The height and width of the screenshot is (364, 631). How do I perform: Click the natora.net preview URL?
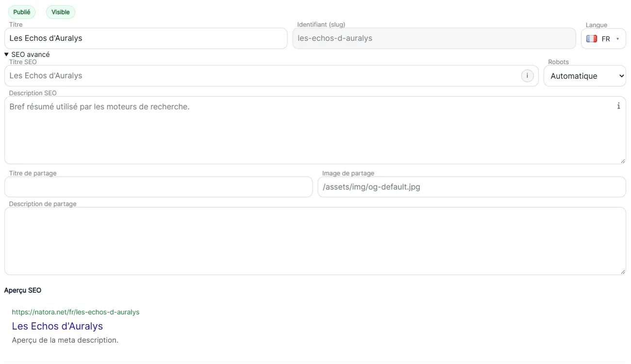pyautogui.click(x=76, y=312)
